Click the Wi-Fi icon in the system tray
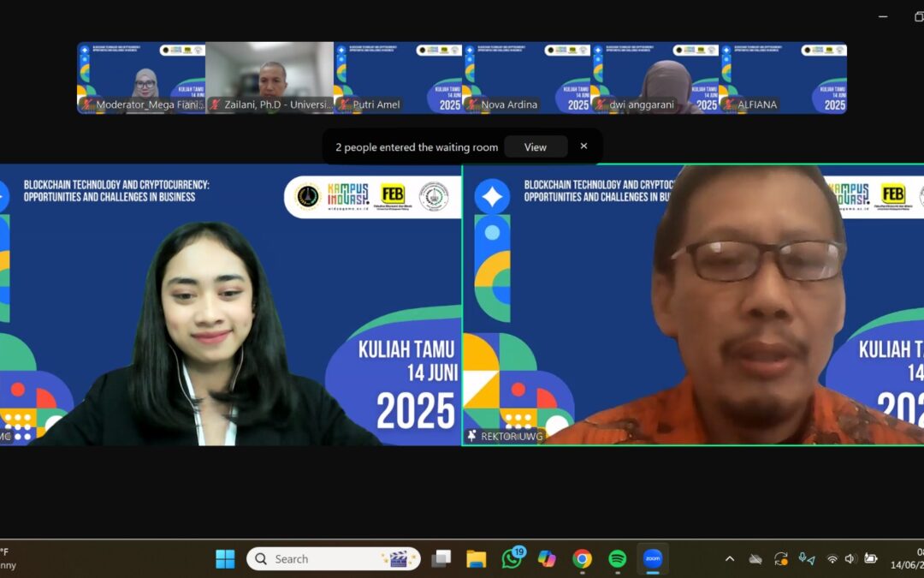 click(x=832, y=558)
